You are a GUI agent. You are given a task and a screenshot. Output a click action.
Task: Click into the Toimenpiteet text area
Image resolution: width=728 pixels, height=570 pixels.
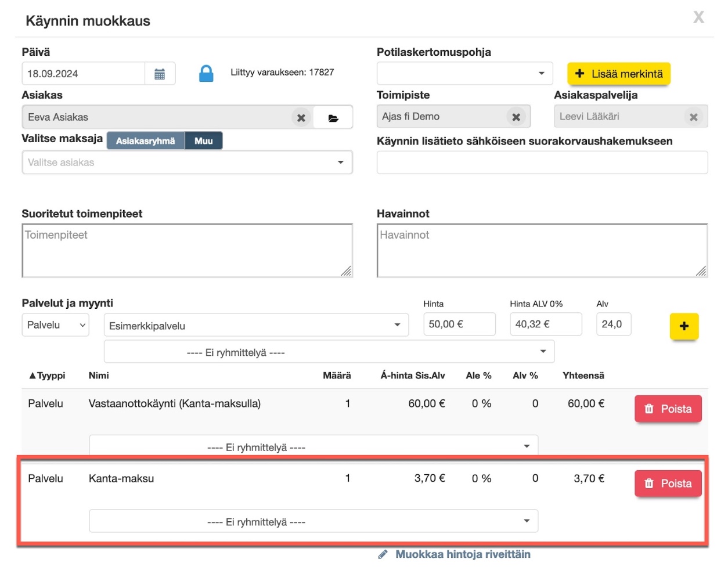(x=187, y=251)
